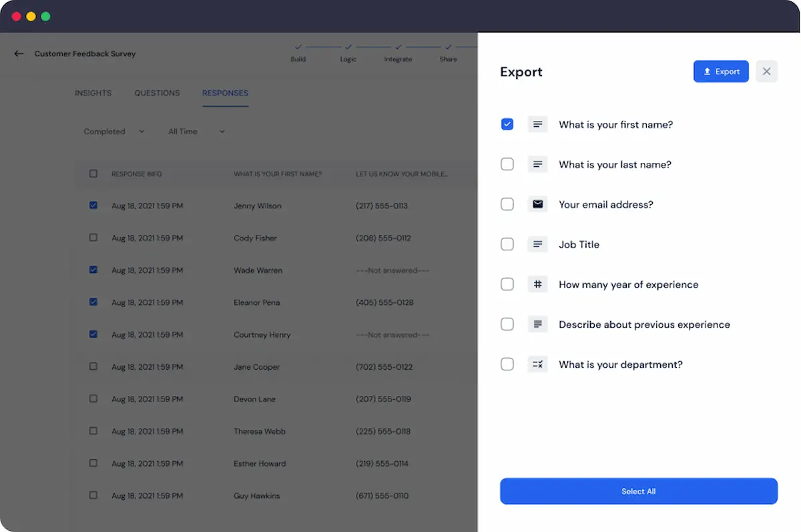
Task: Click the checklist icon for department question
Action: tap(537, 364)
